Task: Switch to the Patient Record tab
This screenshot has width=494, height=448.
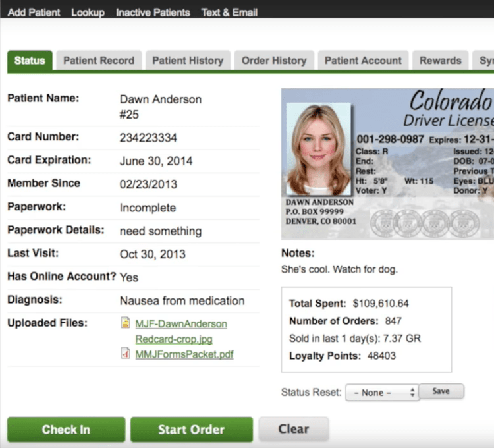Action: [x=99, y=61]
